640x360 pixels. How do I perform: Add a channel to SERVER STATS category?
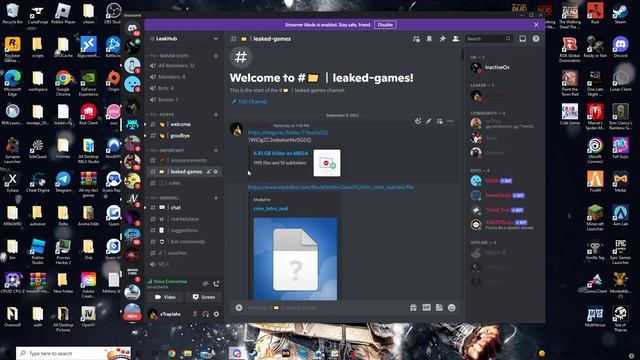[216, 56]
